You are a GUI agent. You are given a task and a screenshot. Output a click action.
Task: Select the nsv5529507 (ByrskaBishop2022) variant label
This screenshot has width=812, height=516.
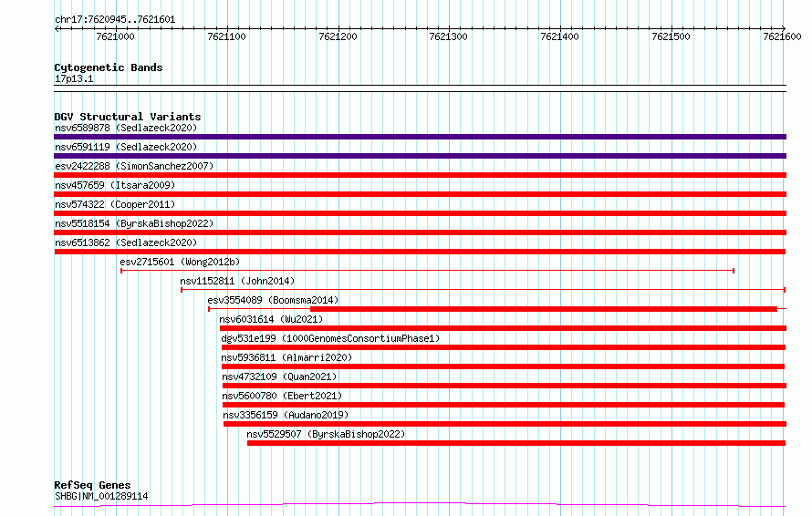pos(326,434)
